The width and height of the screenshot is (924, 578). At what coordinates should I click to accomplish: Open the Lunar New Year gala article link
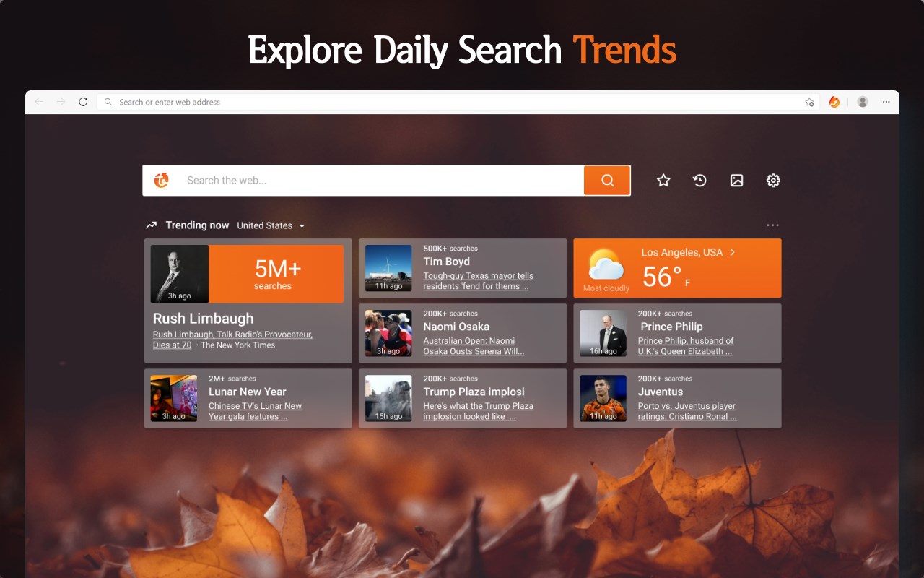(x=255, y=411)
